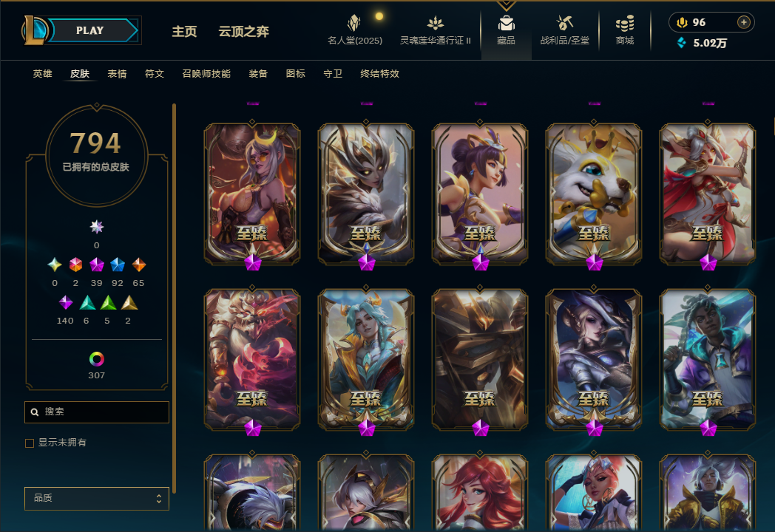
Task: Open the 终结特效 finishers tab
Action: click(379, 74)
